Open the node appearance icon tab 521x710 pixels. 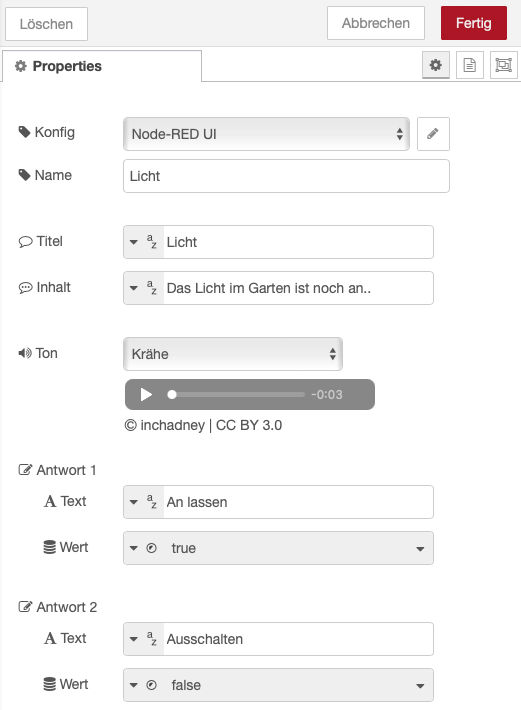pyautogui.click(x=503, y=65)
